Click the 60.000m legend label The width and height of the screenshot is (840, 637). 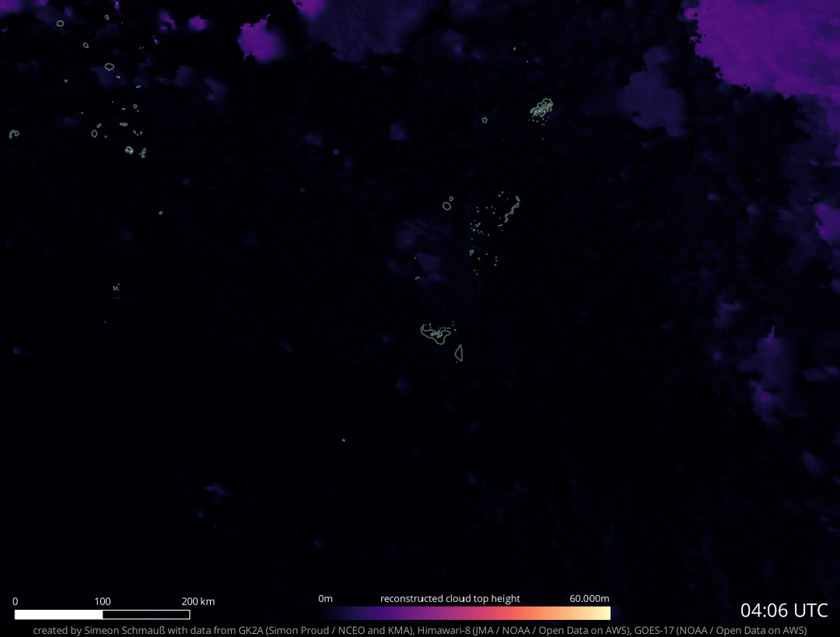click(x=589, y=598)
